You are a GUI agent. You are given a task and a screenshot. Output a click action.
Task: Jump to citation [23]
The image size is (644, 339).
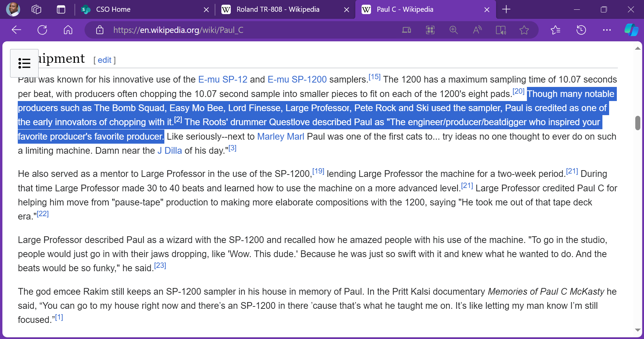pos(160,265)
